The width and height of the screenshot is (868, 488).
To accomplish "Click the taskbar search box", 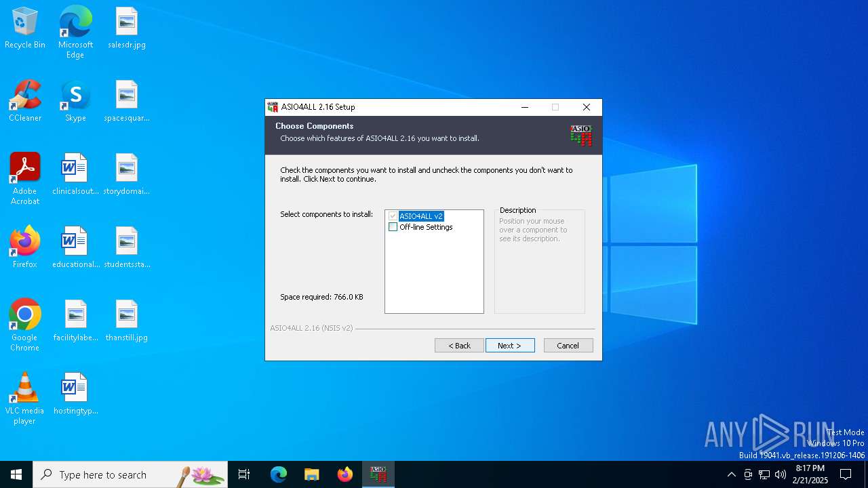I will pos(130,474).
